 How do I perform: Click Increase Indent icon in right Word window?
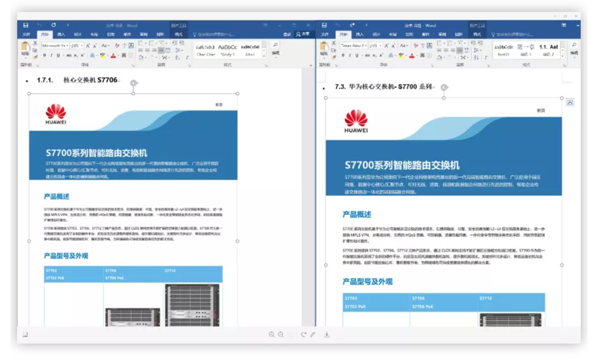pos(480,43)
